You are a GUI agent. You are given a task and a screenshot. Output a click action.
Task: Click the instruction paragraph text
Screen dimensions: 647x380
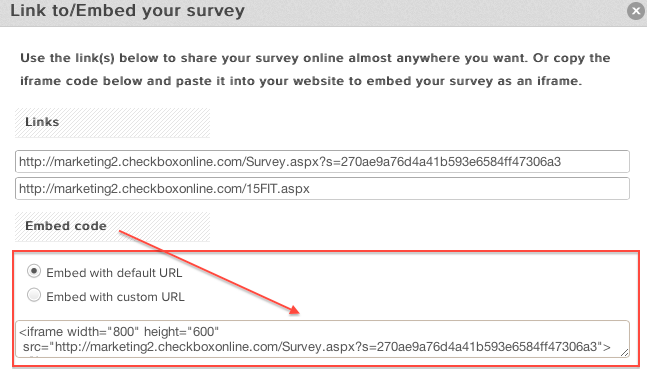click(315, 69)
